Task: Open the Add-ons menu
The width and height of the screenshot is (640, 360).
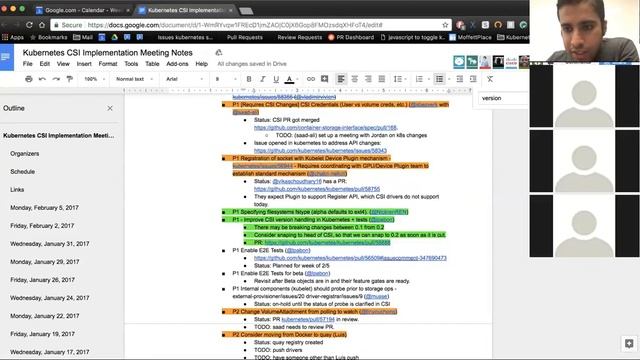Action: [x=177, y=64]
